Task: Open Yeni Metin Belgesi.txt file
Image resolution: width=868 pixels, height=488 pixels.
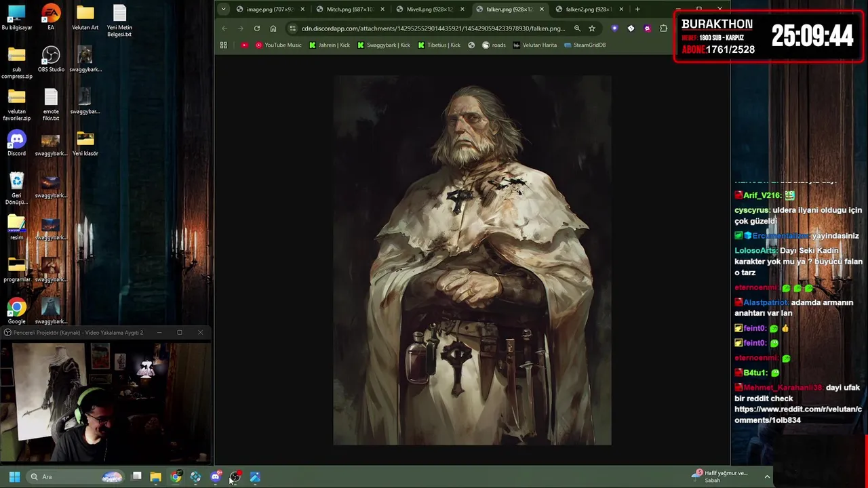Action: pyautogui.click(x=119, y=22)
